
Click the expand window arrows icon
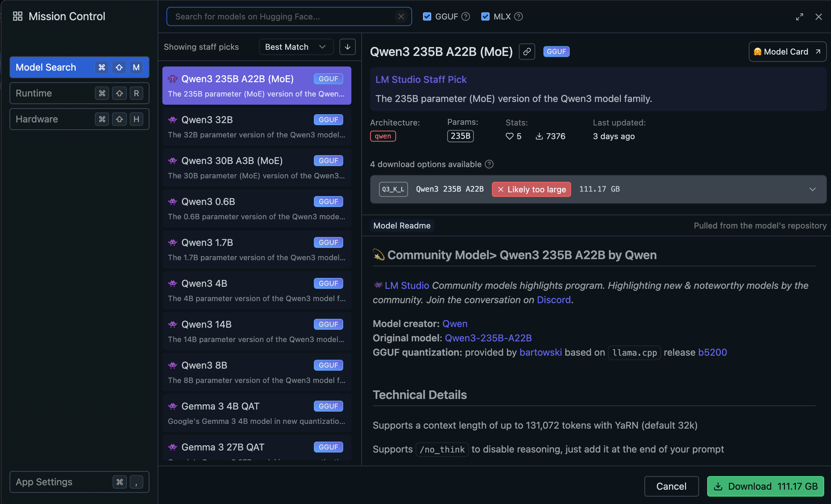799,17
